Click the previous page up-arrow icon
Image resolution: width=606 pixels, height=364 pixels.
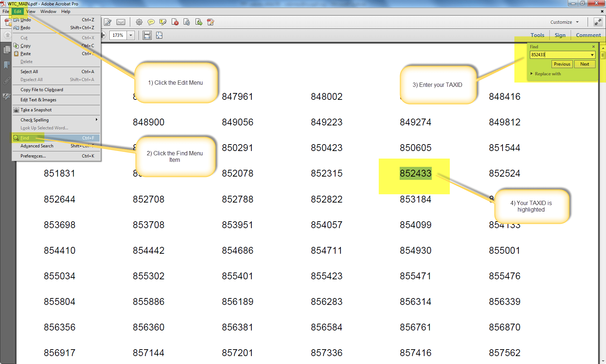[7, 35]
